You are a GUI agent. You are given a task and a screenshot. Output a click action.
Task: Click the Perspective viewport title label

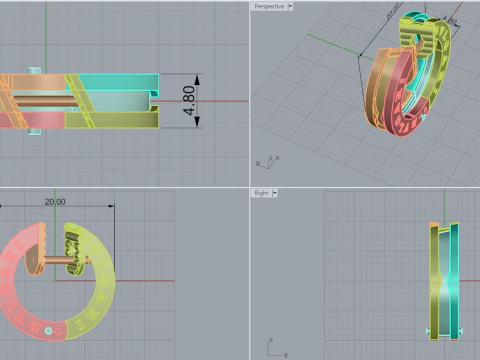click(x=269, y=6)
